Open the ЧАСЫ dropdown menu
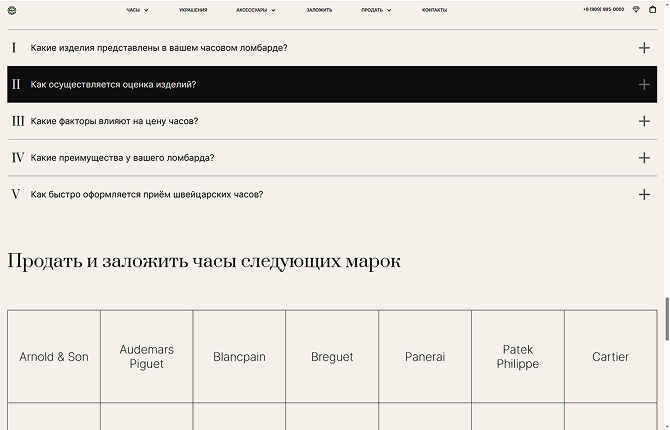This screenshot has height=430, width=670. (x=137, y=10)
